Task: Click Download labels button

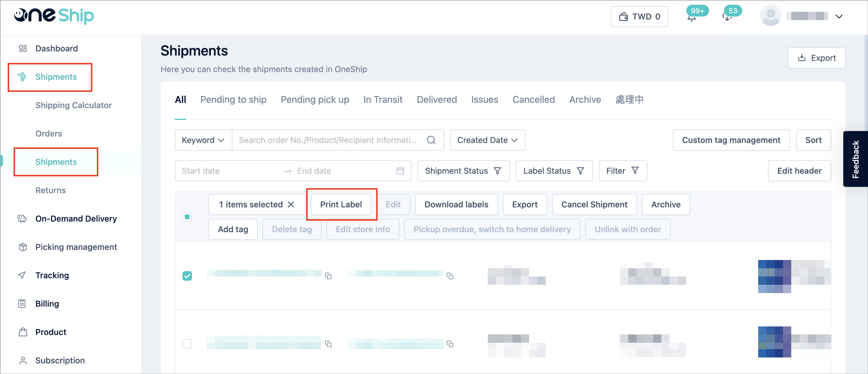Action: [456, 204]
